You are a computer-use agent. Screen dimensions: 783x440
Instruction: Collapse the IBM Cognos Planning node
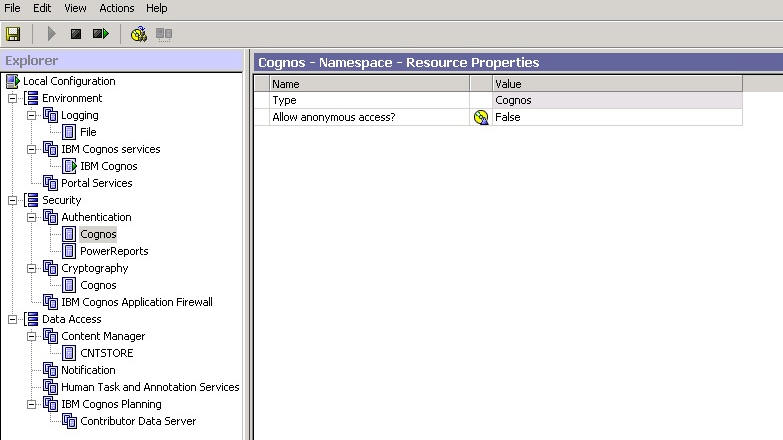[x=31, y=404]
